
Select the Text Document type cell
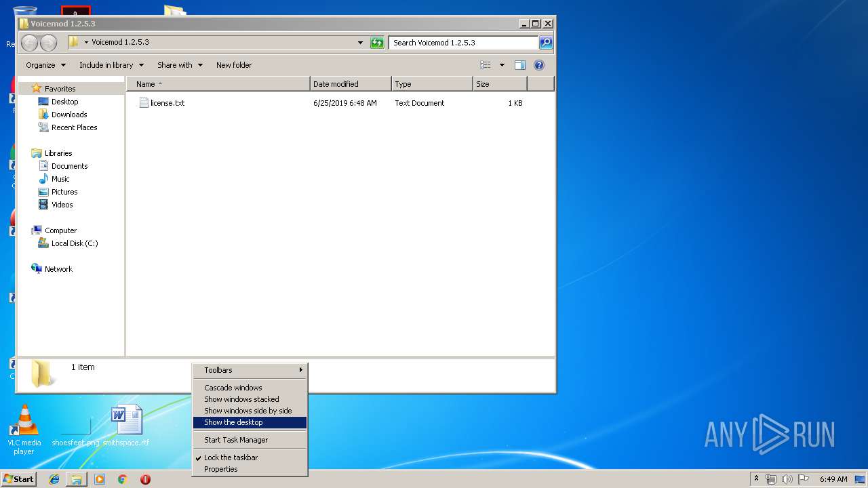[420, 103]
